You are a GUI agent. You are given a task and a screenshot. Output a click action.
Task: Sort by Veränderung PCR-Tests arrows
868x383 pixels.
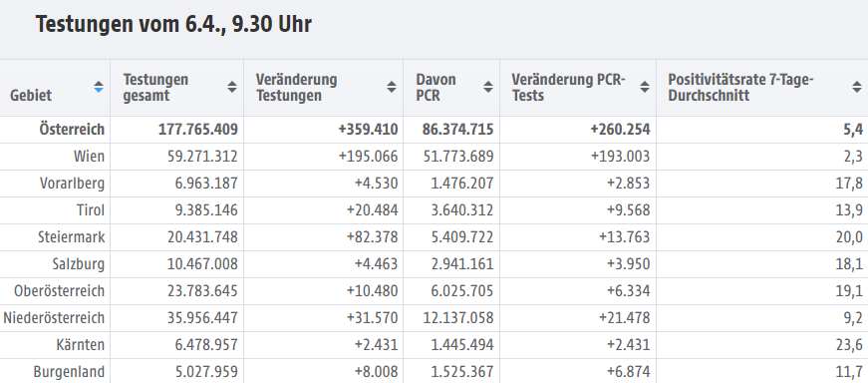[x=645, y=87]
